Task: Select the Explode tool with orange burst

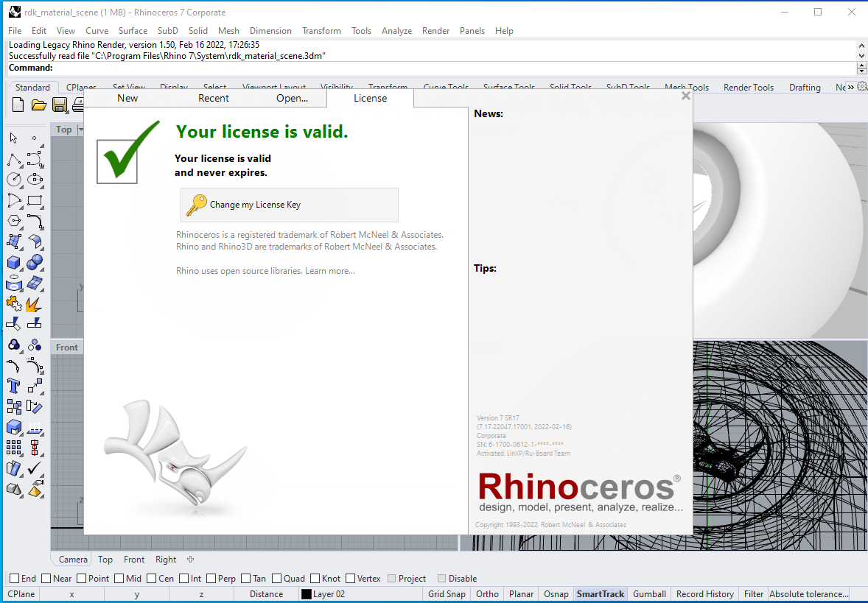Action: [x=35, y=304]
